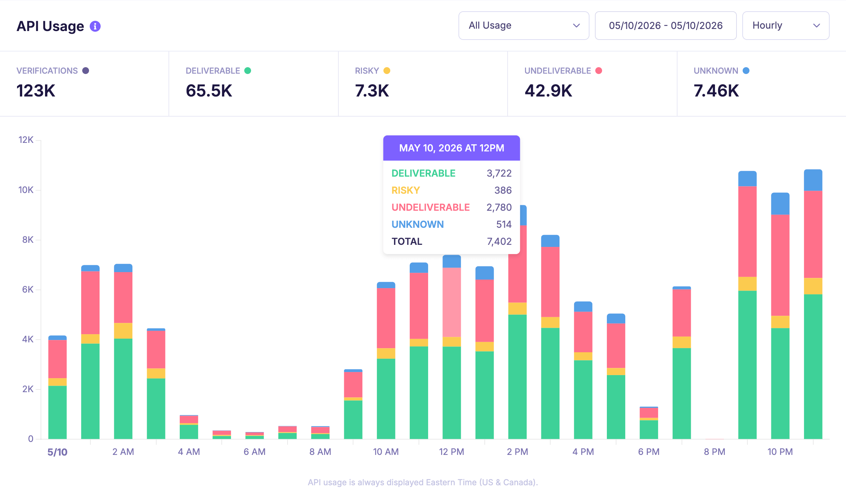The image size is (846, 504).
Task: Click the 10 AM bar in the chart
Action: [386, 360]
